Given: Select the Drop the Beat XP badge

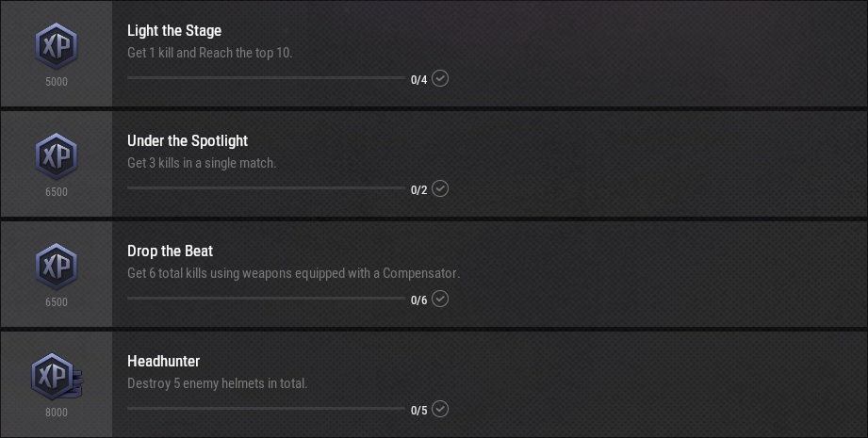Looking at the screenshot, I should [56, 266].
